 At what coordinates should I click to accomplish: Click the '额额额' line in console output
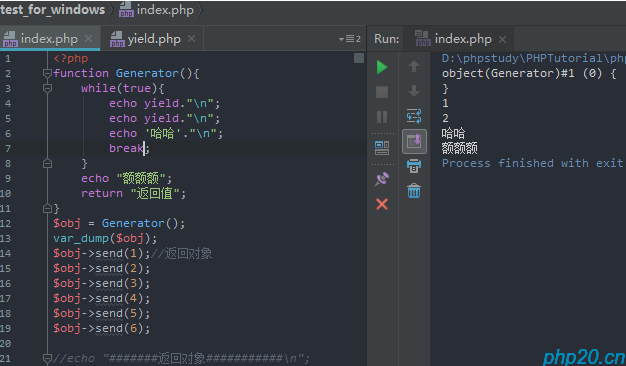460,148
